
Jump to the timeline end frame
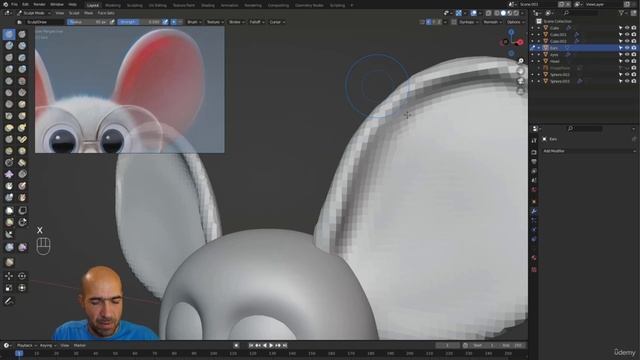(285, 346)
